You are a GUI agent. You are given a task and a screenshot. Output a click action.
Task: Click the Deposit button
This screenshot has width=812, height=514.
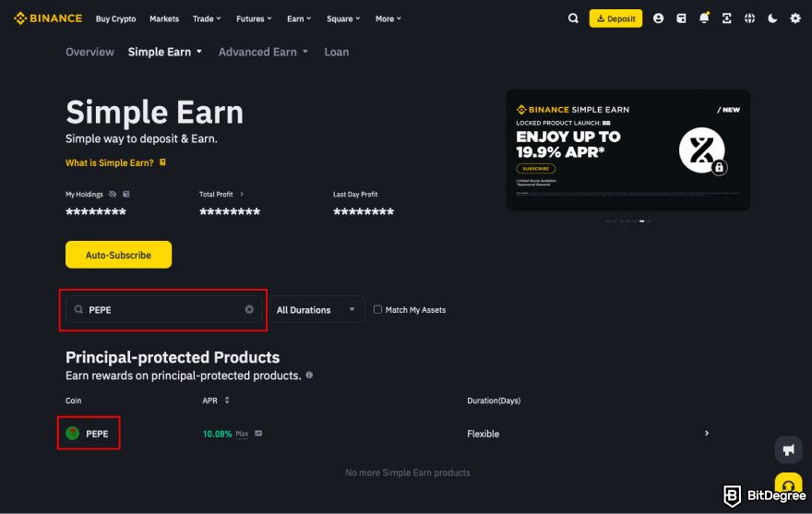tap(615, 18)
